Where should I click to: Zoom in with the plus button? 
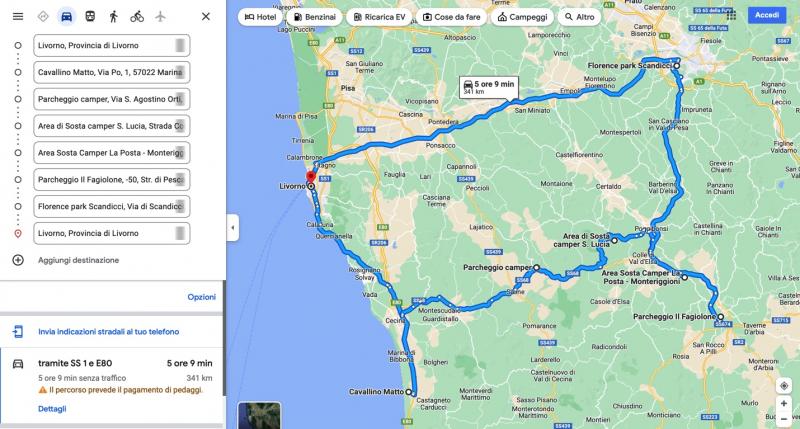click(x=784, y=403)
